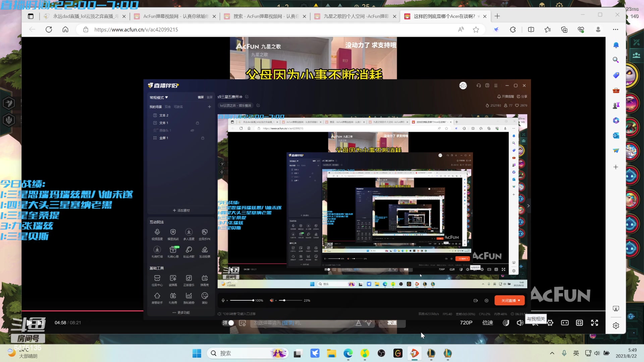This screenshot has height=362, width=644.
Task: Switch to 九星之歌的个人空间 tab
Action: (x=355, y=16)
